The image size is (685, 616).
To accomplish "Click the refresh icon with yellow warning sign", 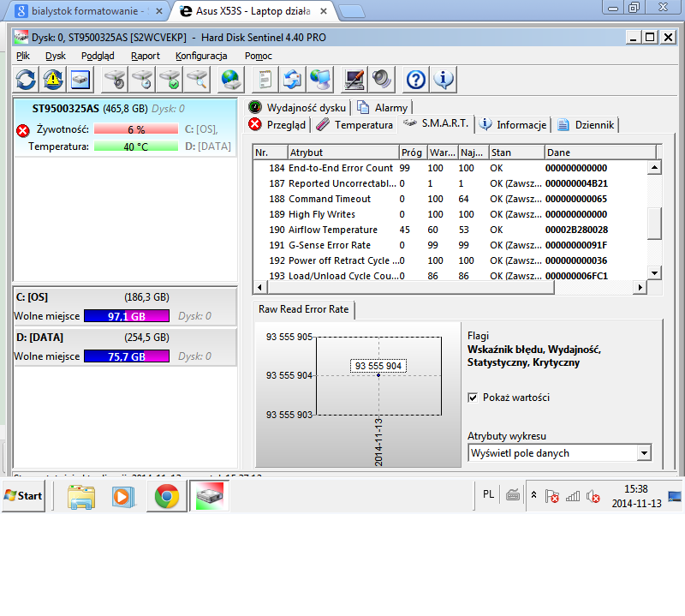I will pyautogui.click(x=53, y=80).
